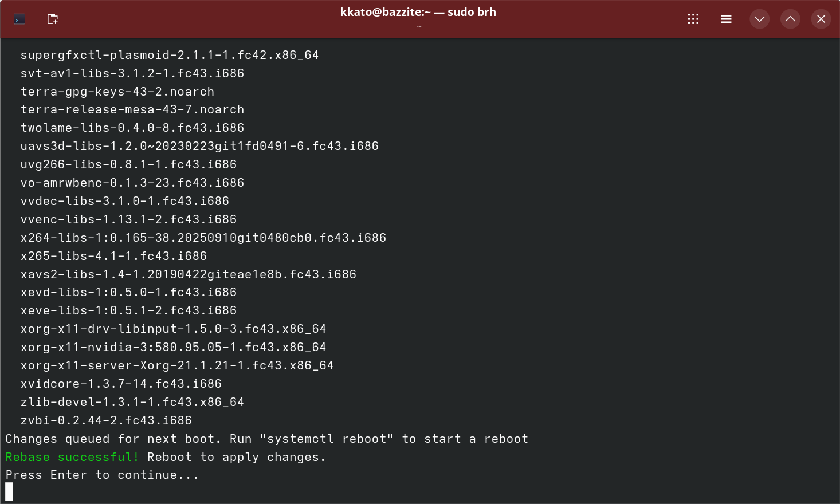Maximize the terminal with the up chevron
This screenshot has height=504, width=840.
point(790,19)
